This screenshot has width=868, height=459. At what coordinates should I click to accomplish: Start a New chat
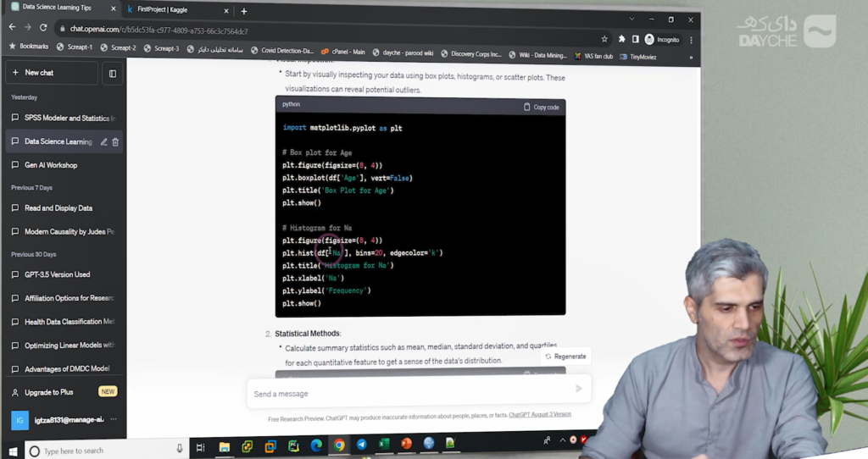(51, 73)
